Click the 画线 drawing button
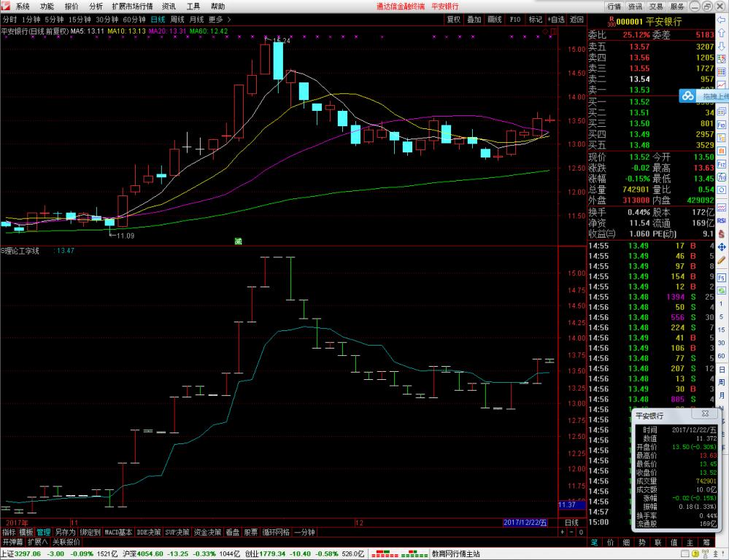This screenshot has width=729, height=560. 494,20
